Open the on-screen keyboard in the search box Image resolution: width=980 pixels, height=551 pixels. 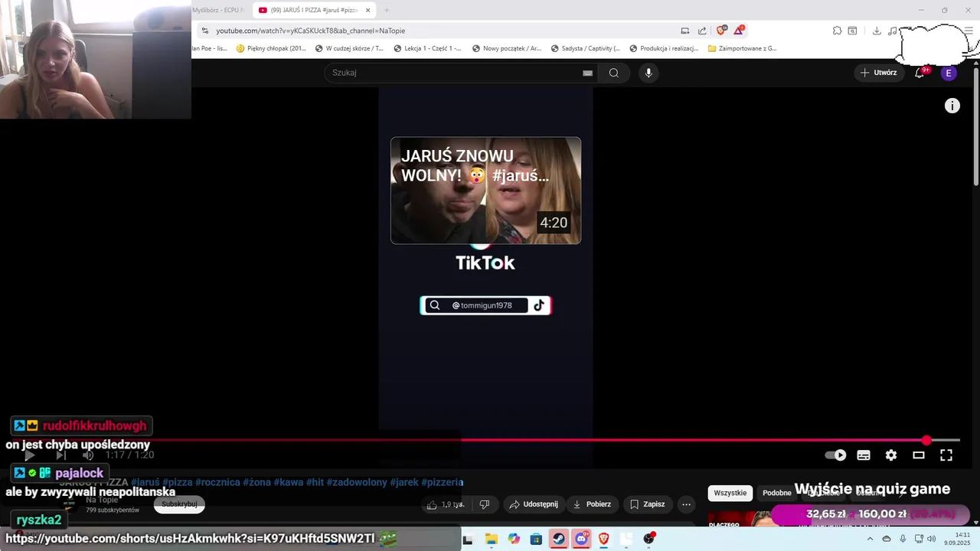(587, 73)
